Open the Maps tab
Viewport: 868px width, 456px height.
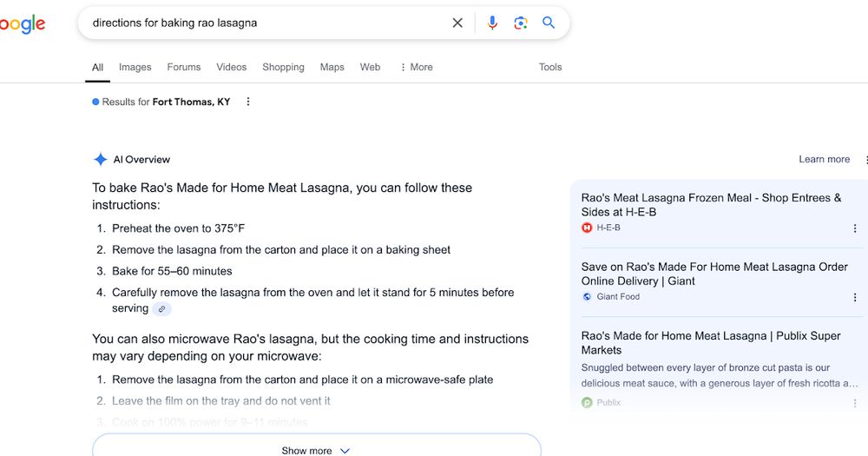pyautogui.click(x=332, y=67)
